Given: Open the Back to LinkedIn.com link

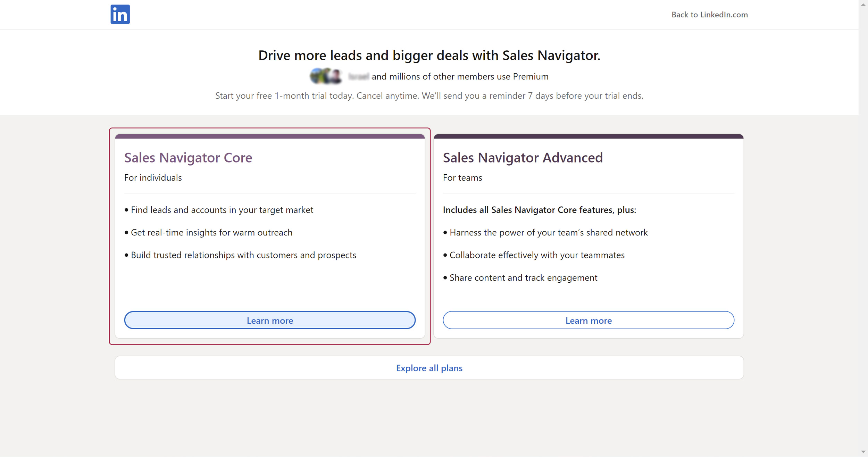Looking at the screenshot, I should [709, 15].
